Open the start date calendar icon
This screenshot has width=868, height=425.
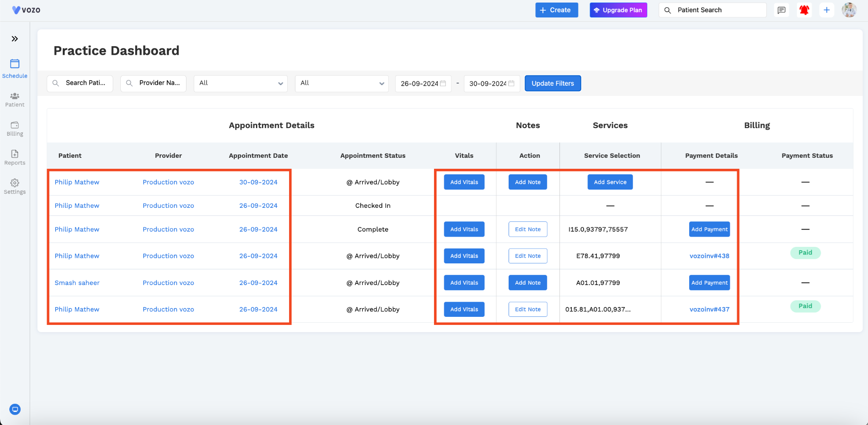pos(443,84)
